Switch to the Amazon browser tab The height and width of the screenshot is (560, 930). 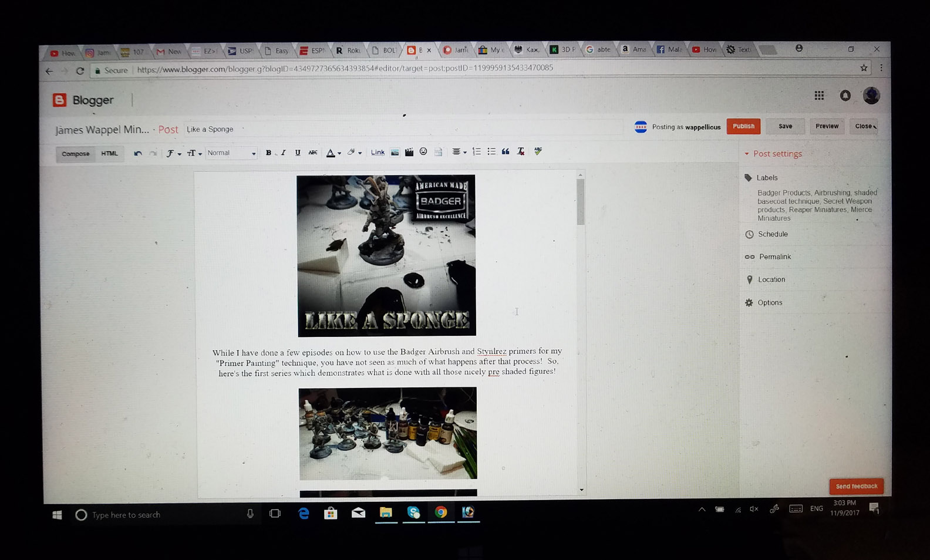pos(635,49)
